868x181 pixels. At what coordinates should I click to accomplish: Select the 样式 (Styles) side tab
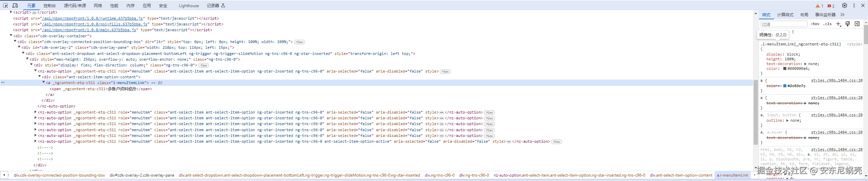click(766, 15)
